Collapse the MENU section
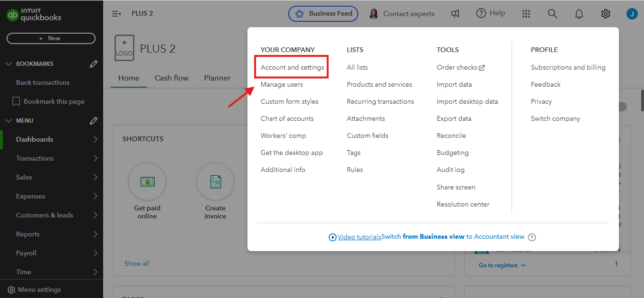The width and height of the screenshot is (644, 298). (8, 121)
